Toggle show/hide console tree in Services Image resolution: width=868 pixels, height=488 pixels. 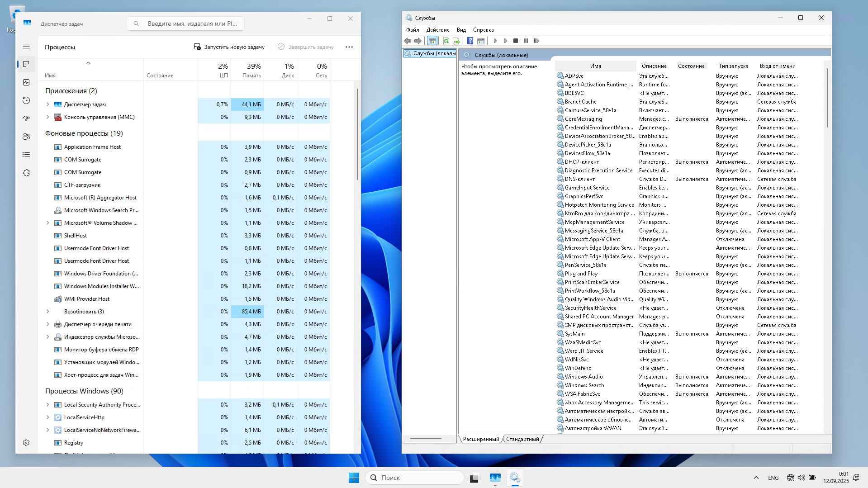click(x=432, y=41)
